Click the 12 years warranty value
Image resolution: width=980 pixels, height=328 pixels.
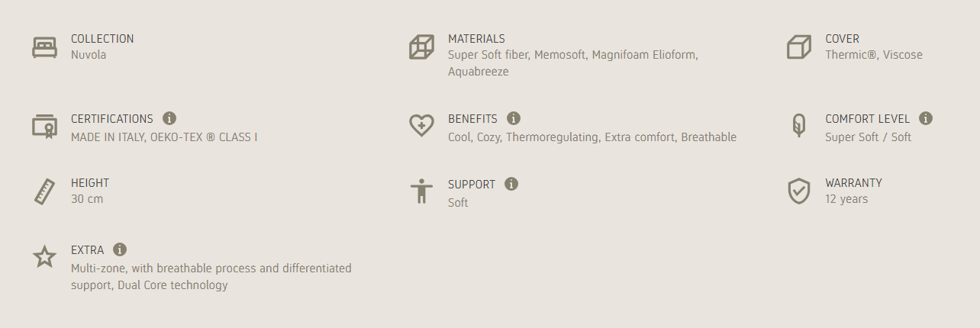(846, 199)
